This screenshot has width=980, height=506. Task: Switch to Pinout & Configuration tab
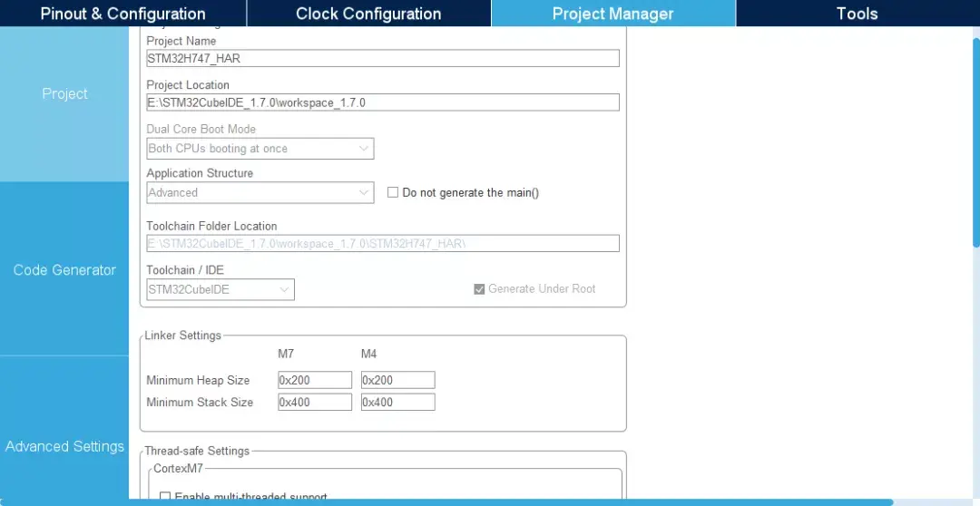123,13
